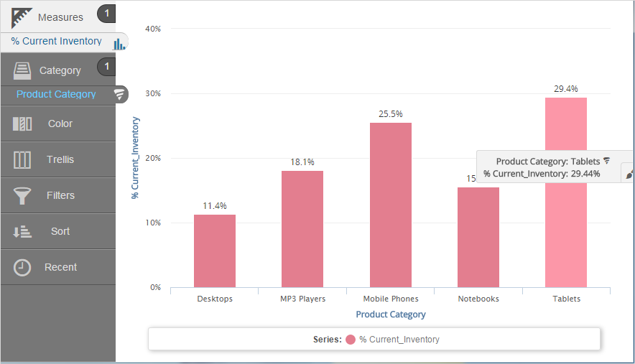Click the Measures ruler icon

pos(22,16)
